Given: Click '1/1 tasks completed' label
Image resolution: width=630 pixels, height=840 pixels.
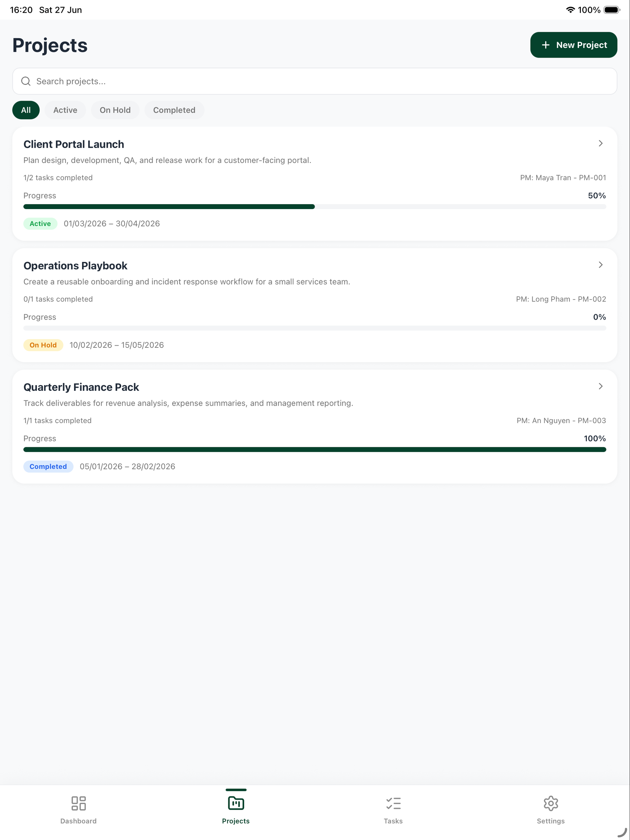Looking at the screenshot, I should 57,421.
